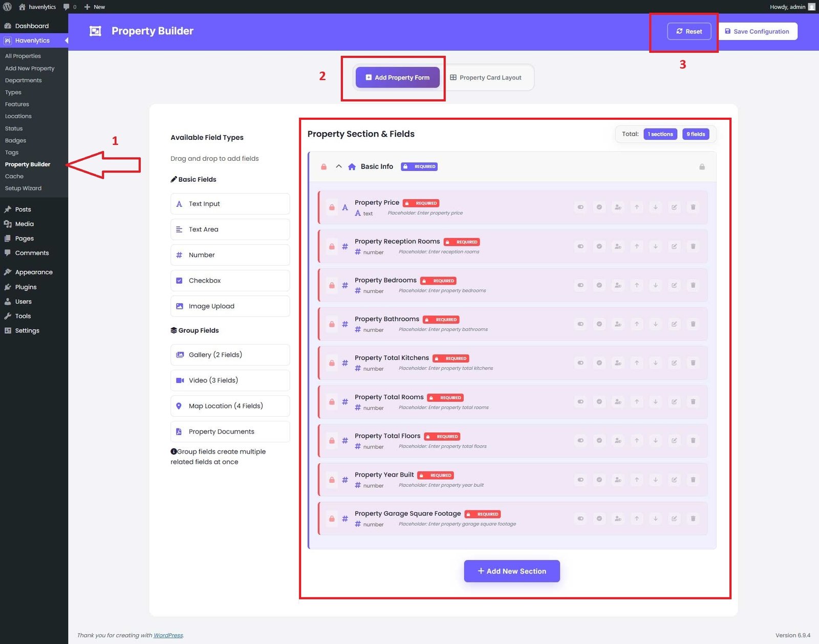Move Property Total Kitchens field down
Screen dimensions: 819x644
point(655,363)
